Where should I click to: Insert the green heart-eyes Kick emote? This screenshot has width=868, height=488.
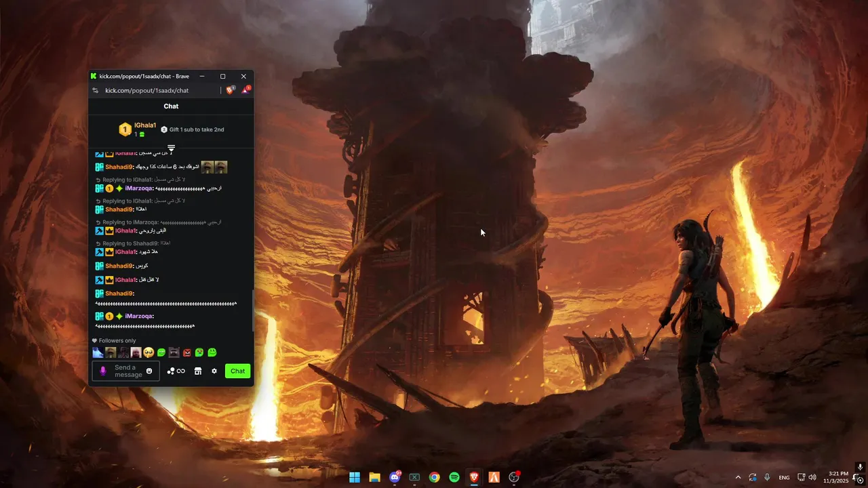point(199,352)
